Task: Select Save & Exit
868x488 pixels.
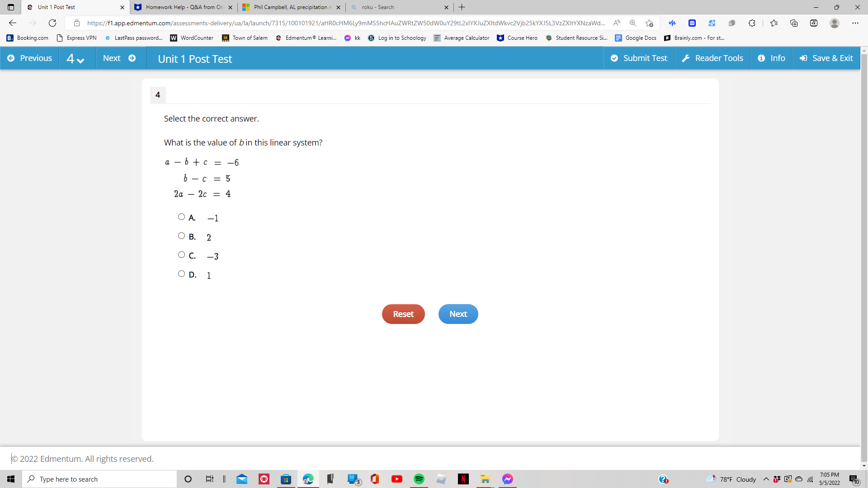Action: [x=826, y=58]
